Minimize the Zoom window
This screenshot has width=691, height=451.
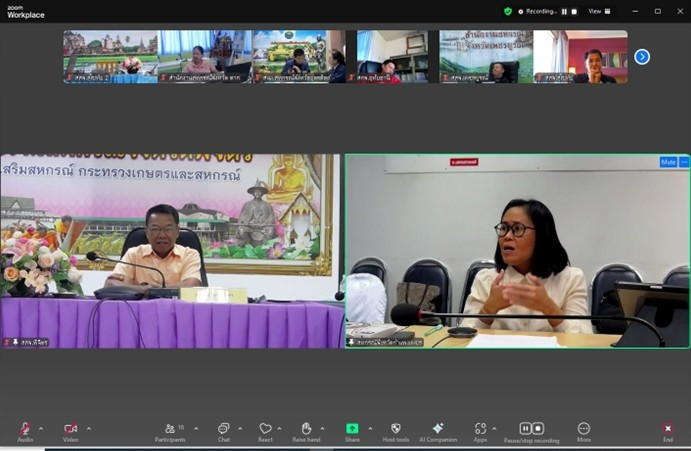point(635,11)
